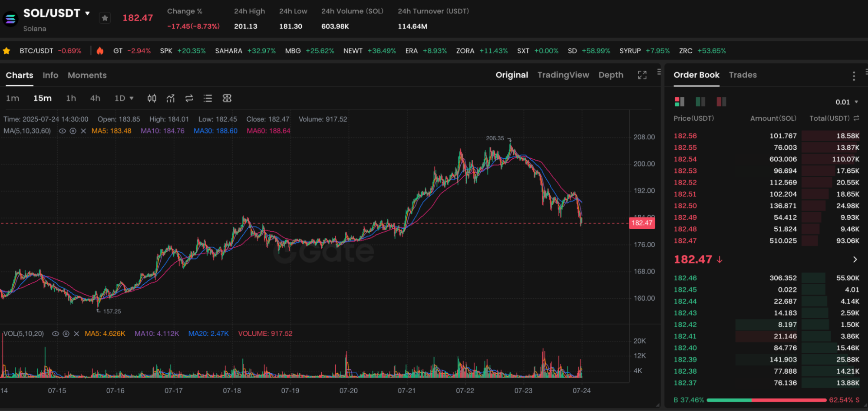This screenshot has width=868, height=411.
Task: Show asks-only red order book view
Action: click(721, 102)
